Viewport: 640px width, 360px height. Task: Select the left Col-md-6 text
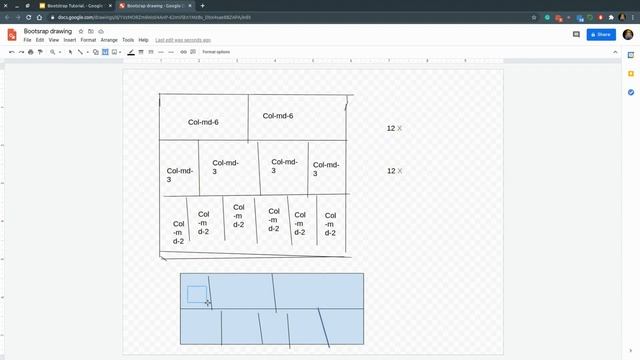click(x=203, y=122)
